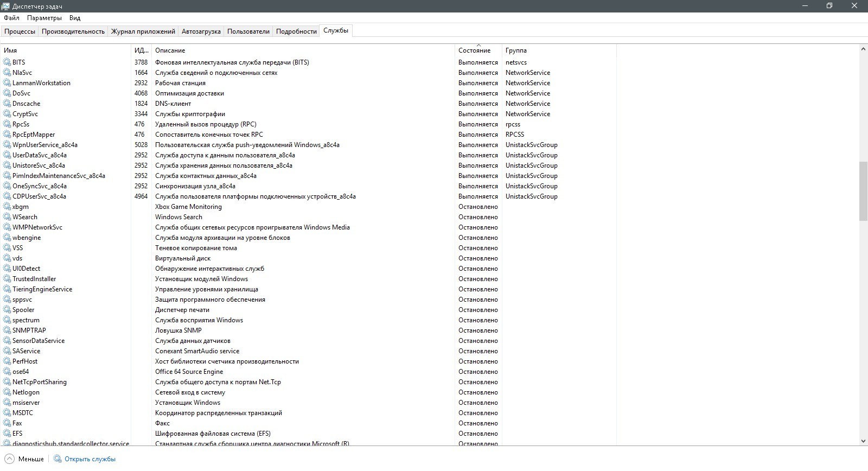Click the Открыть службы link

coord(90,459)
